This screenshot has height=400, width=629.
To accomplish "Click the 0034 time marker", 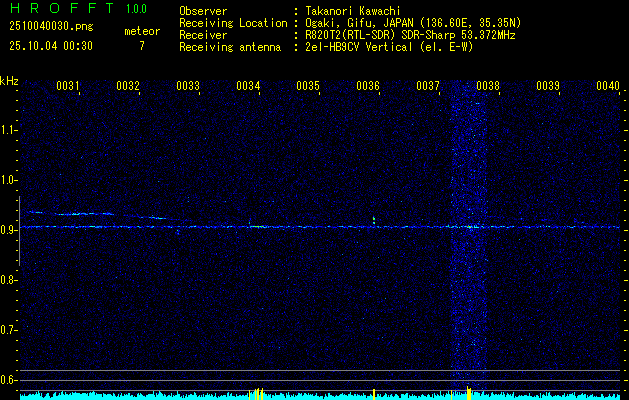I will [248, 86].
